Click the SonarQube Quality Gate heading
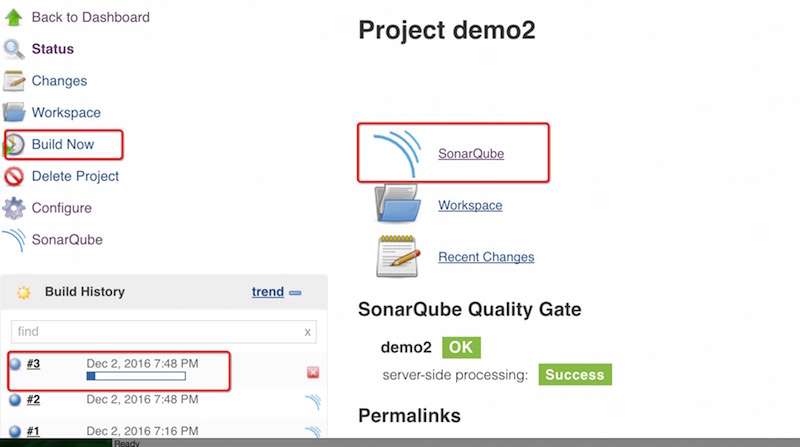Screen dimensions: 800x447 click(469, 309)
